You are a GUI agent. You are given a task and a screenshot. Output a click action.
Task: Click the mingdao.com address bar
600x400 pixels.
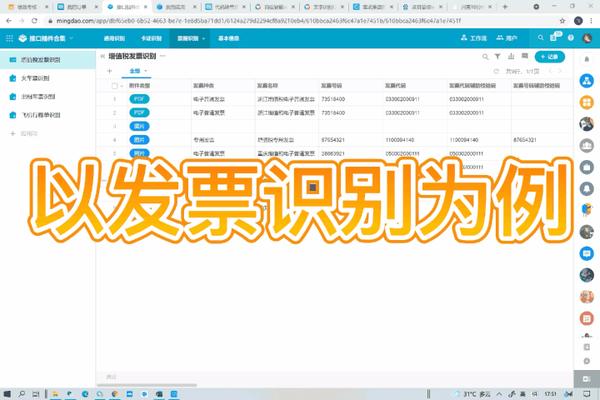coord(259,21)
